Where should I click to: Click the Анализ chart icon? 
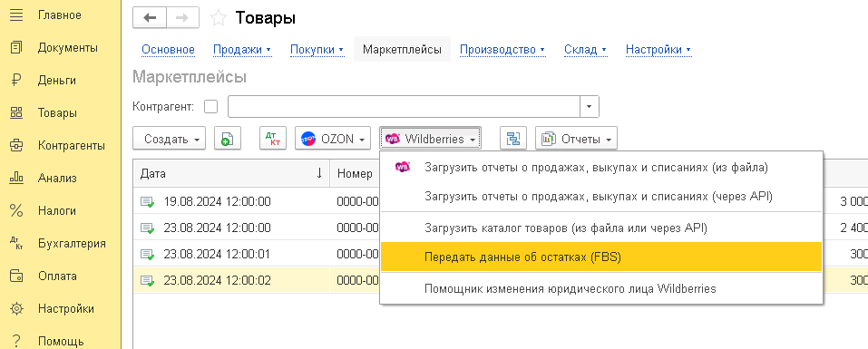click(16, 178)
